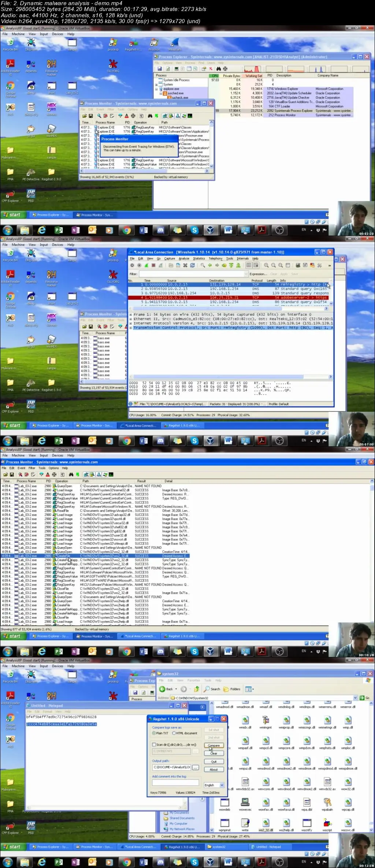
Task: Click Wireshark's Zoom in toolbar icon
Action: (266, 265)
